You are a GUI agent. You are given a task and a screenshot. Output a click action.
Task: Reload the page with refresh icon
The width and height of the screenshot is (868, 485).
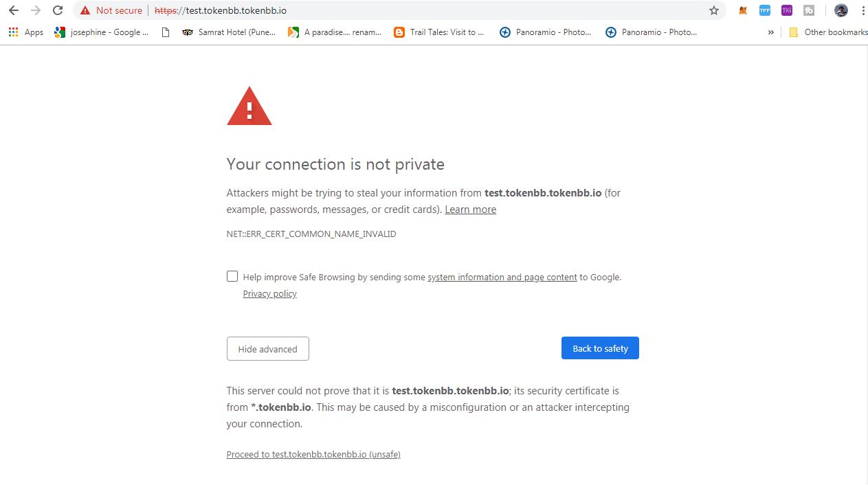click(58, 10)
